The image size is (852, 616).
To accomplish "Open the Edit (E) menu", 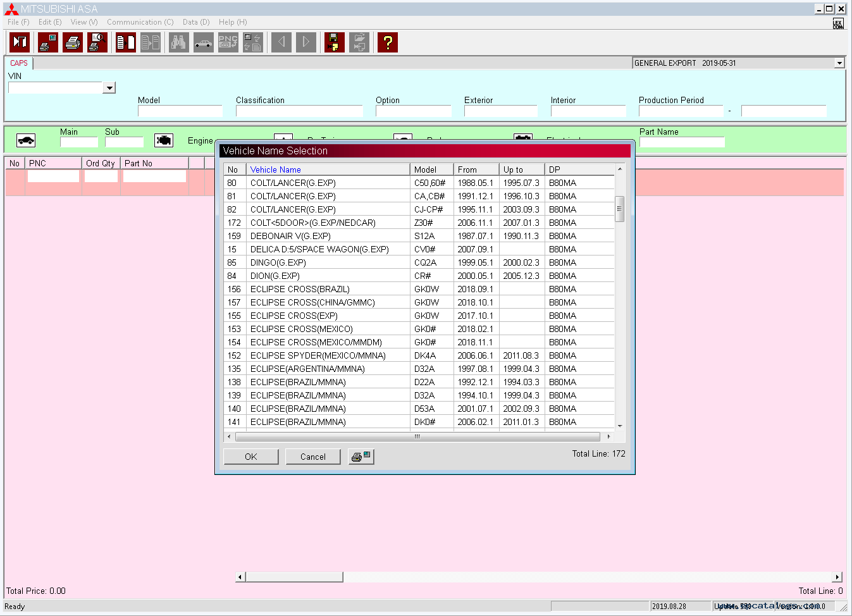I will [50, 22].
